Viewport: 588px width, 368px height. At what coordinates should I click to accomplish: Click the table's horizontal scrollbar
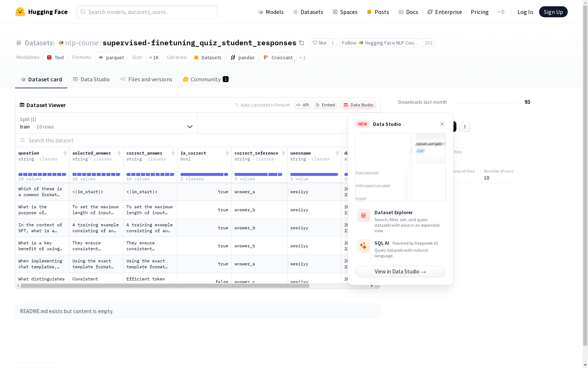tap(165, 286)
